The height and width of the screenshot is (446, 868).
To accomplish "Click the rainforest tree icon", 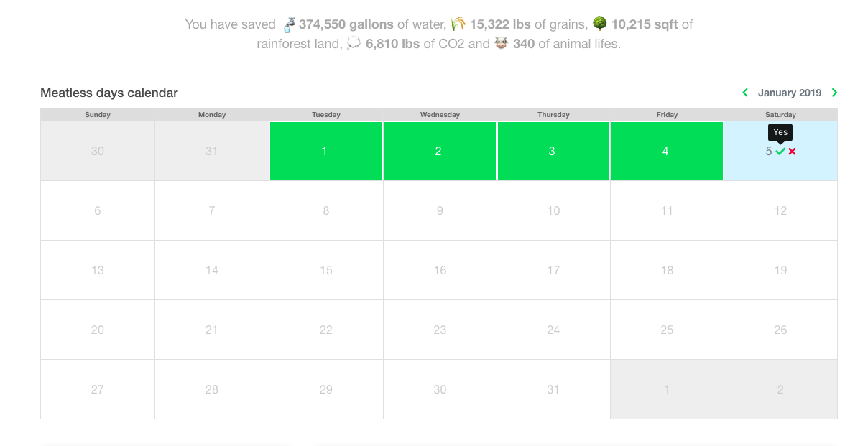I will click(599, 24).
